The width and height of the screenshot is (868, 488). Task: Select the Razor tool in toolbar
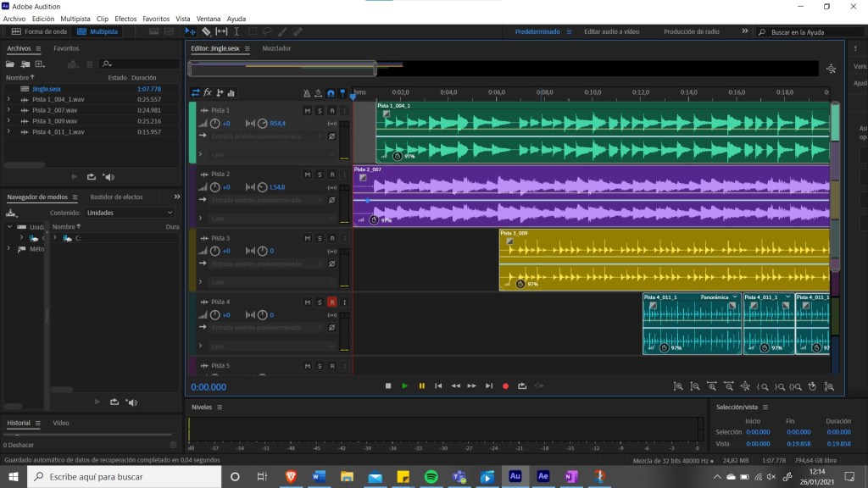tap(205, 31)
